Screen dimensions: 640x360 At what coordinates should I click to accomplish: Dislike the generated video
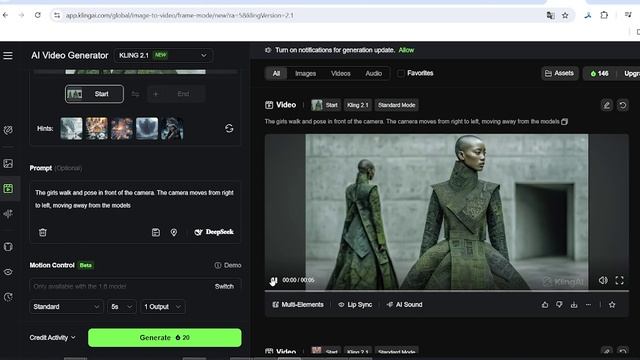tap(559, 305)
